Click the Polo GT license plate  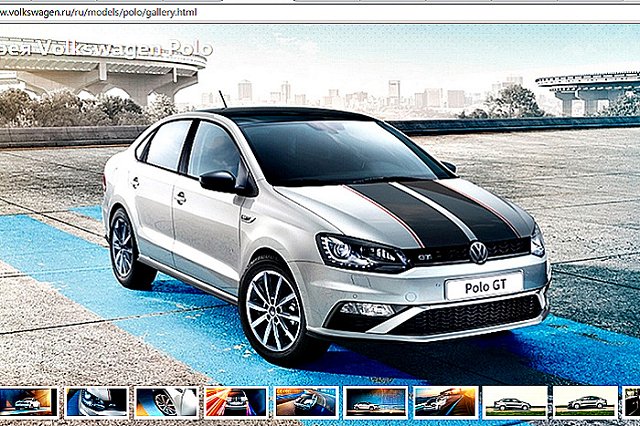483,288
